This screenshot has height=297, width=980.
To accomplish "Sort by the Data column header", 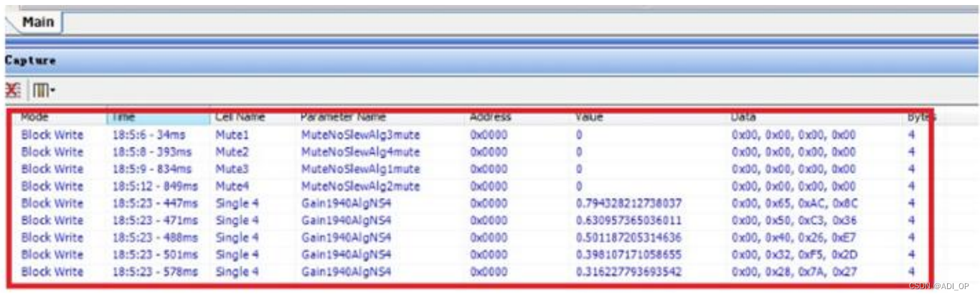I will (743, 116).
